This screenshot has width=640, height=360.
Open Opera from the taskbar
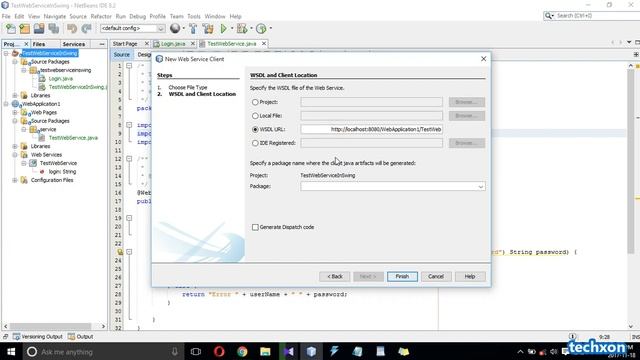tap(219, 351)
